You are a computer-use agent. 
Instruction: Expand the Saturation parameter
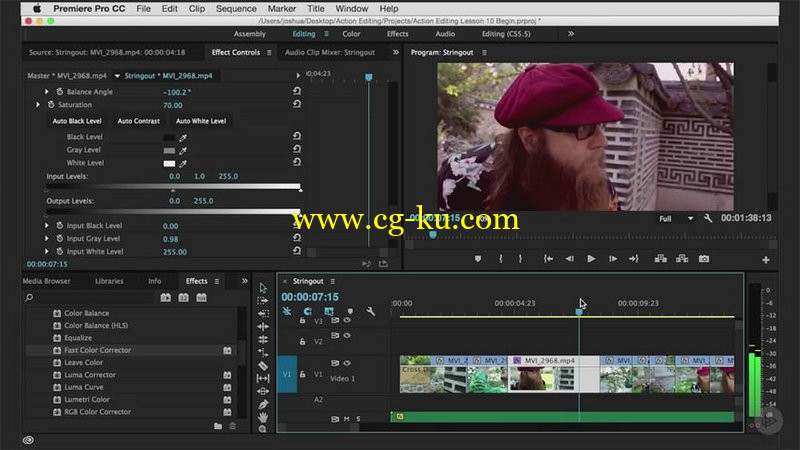tap(38, 105)
